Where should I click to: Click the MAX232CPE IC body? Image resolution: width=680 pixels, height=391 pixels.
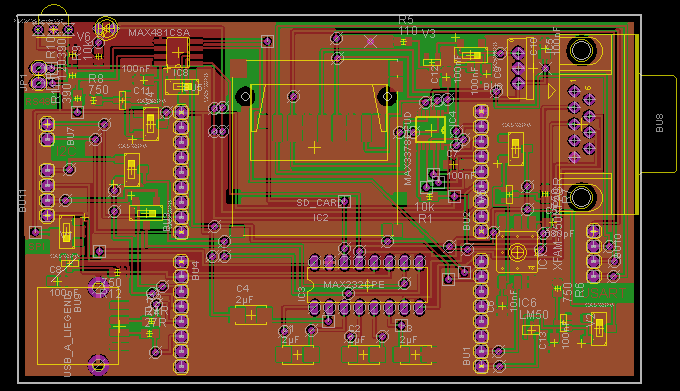point(367,285)
